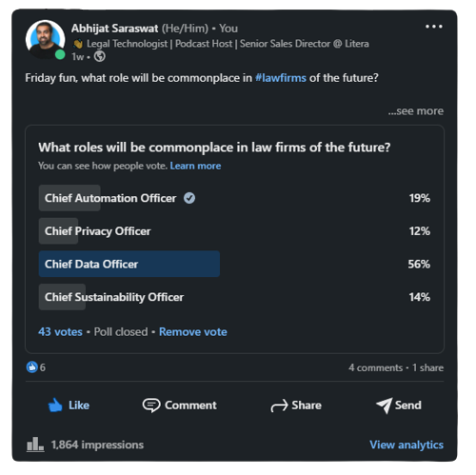Open the three-dot post options menu
This screenshot has height=475, width=476.
(434, 27)
